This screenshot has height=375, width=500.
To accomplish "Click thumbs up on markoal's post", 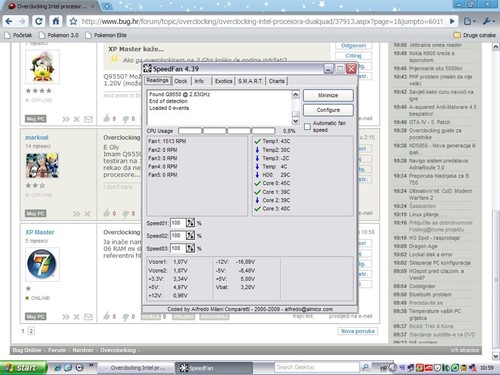I will [107, 213].
